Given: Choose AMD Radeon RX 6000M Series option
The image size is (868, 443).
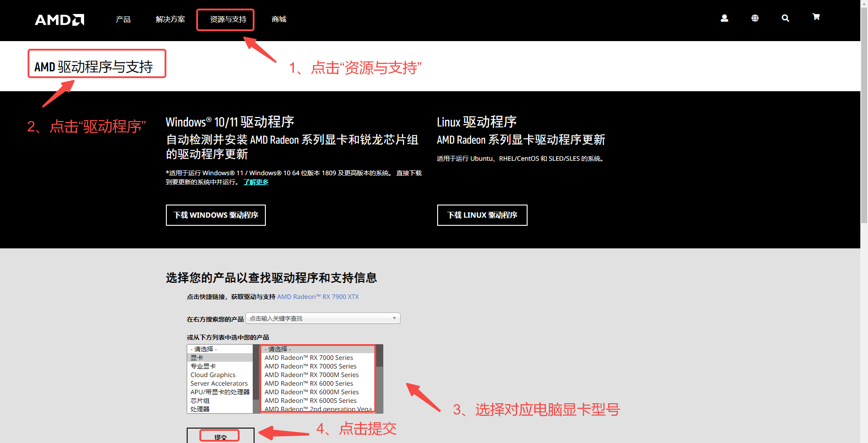Looking at the screenshot, I should click(311, 392).
